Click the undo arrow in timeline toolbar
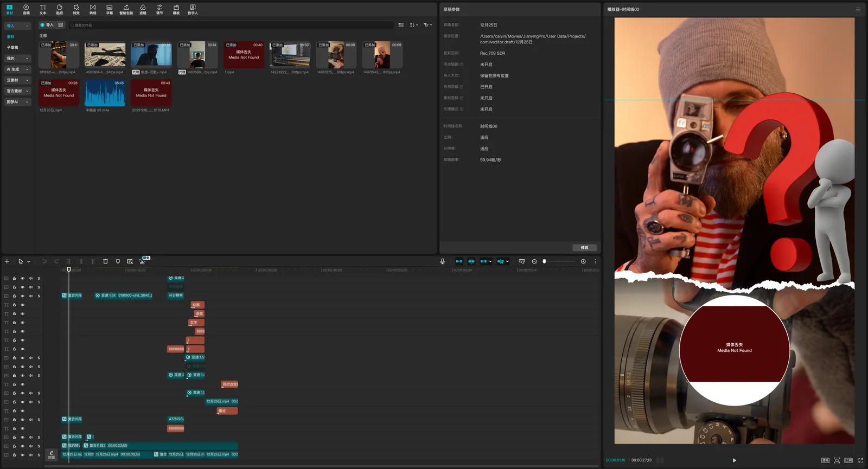 [x=44, y=261]
